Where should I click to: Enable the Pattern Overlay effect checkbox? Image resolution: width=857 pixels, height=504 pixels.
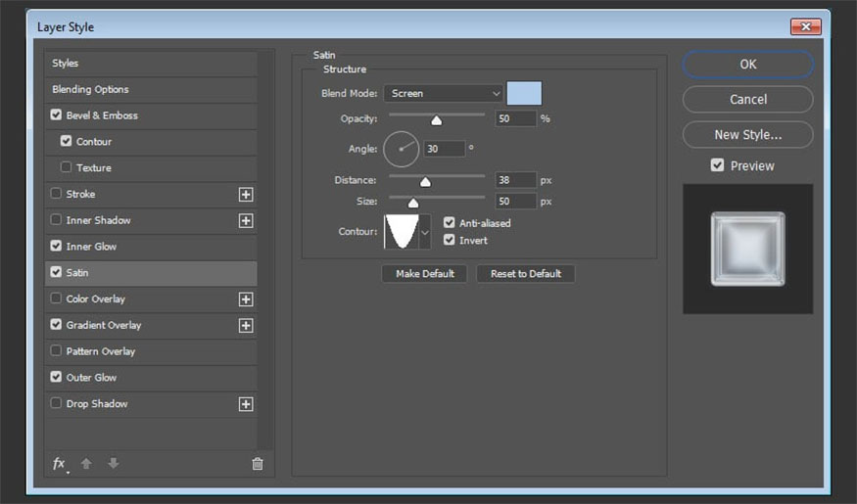point(56,351)
